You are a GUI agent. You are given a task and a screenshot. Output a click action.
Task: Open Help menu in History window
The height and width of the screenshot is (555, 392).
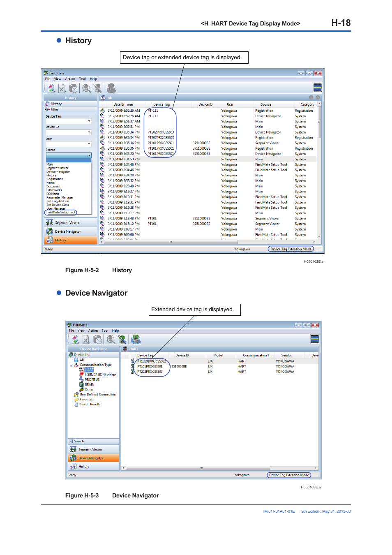pos(93,79)
